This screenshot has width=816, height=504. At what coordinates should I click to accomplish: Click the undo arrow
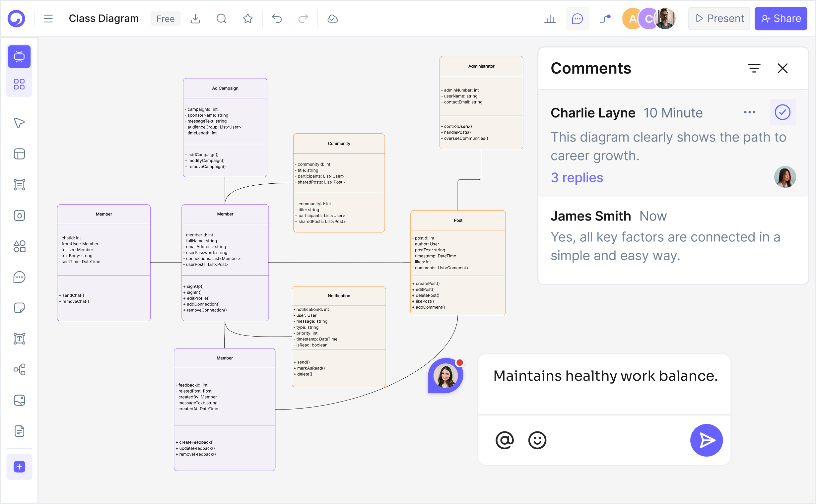pyautogui.click(x=277, y=19)
